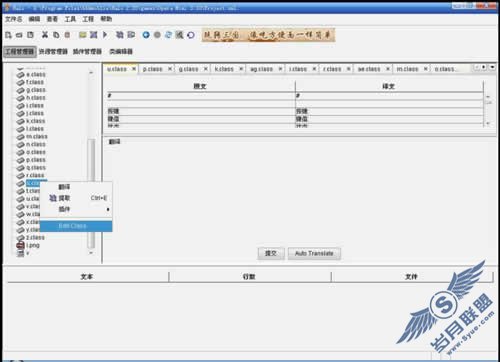Close the u.class tab
The image size is (500, 362).
[134, 69]
